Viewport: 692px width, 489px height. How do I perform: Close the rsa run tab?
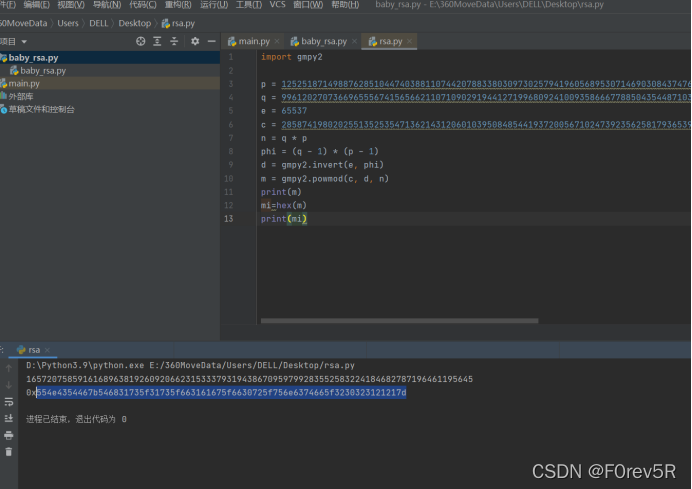(x=47, y=350)
